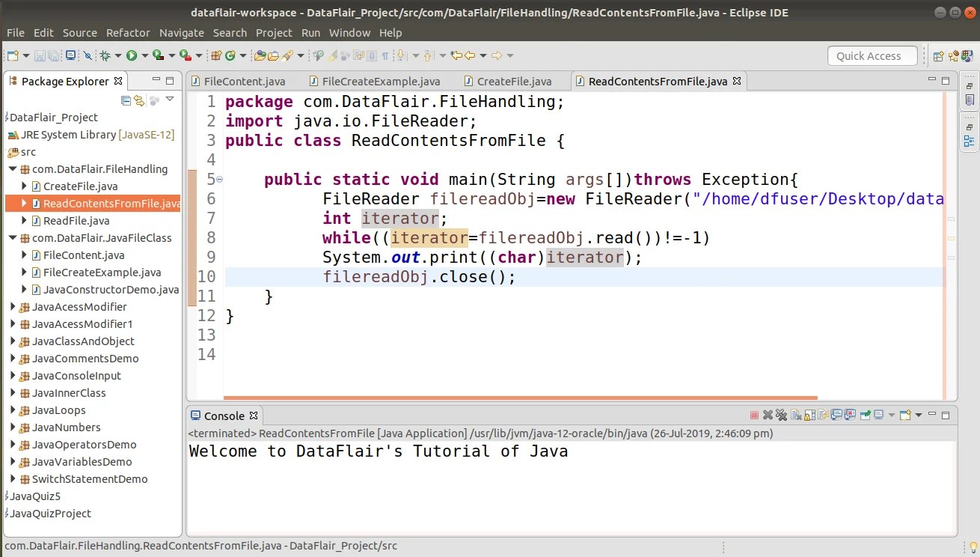Jump to Last Edit Location
The image size is (980, 557).
(x=456, y=55)
